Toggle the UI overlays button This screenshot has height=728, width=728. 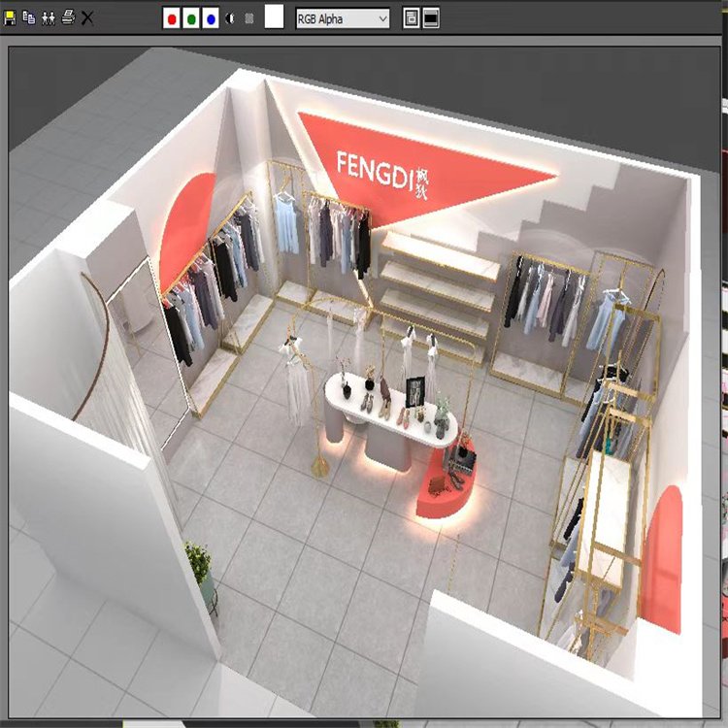pyautogui.click(x=411, y=18)
